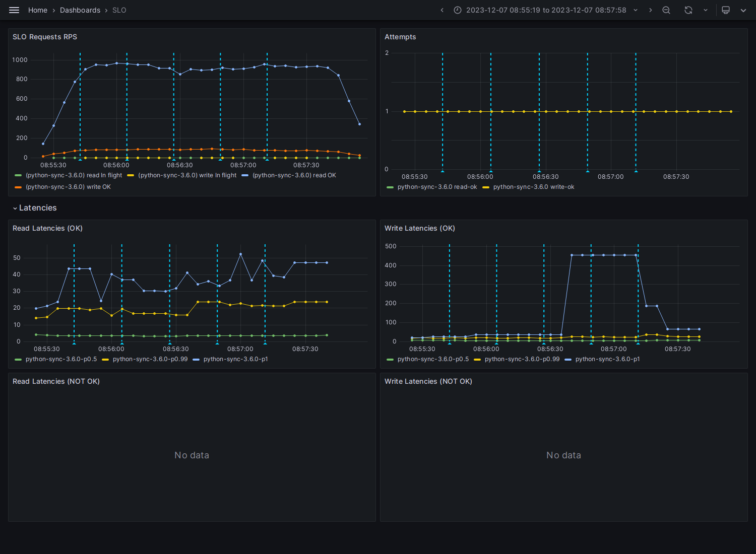Toggle write-ok series in Attempts legend
The height and width of the screenshot is (554, 756).
tap(534, 187)
